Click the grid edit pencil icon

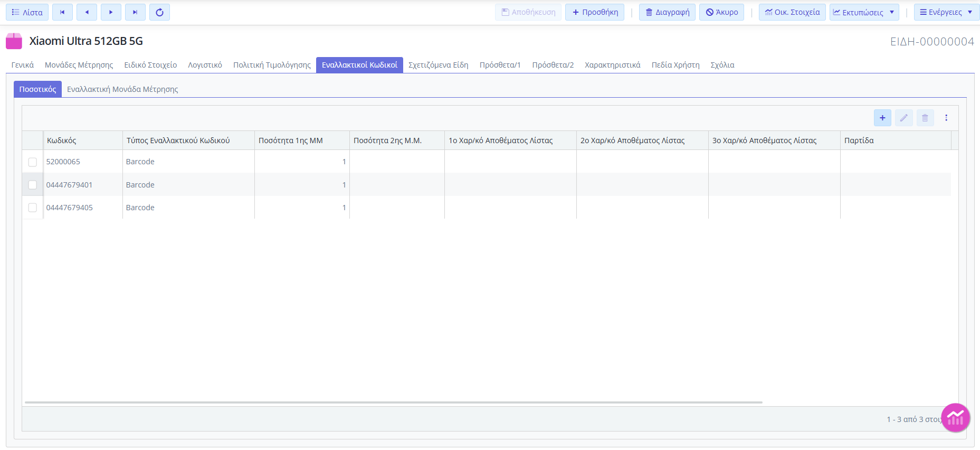coord(903,118)
